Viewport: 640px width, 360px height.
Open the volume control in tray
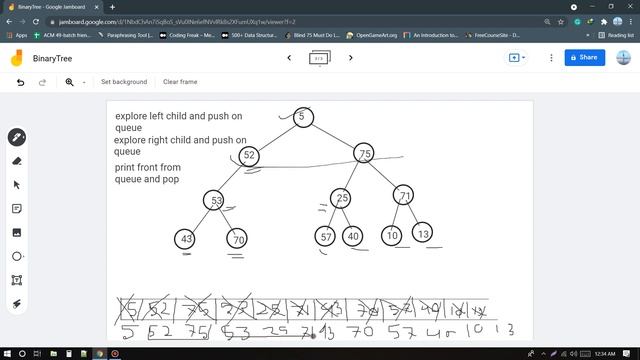574,353
